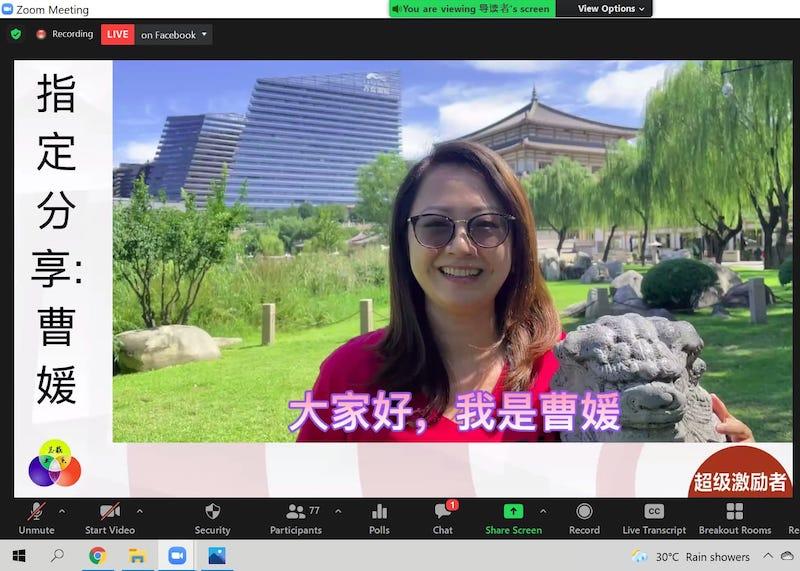Screen dimensions: 800x571
Task: Open Chrome from the Windows taskbar
Action: coord(97,556)
